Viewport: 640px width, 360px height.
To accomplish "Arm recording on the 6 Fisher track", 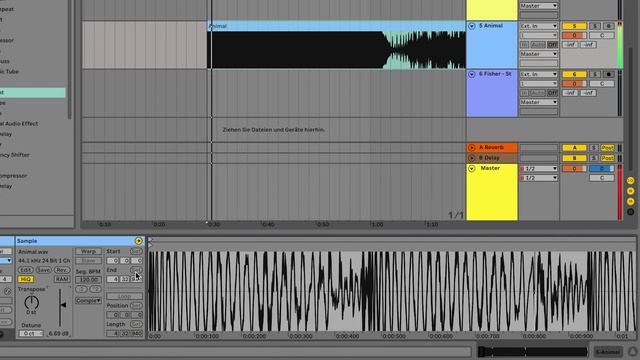I will [x=609, y=74].
